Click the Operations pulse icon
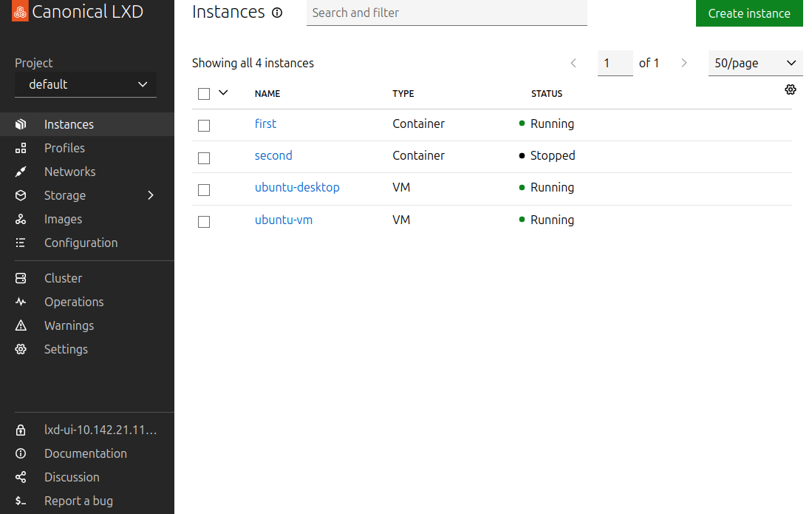The height and width of the screenshot is (514, 812). tap(21, 302)
